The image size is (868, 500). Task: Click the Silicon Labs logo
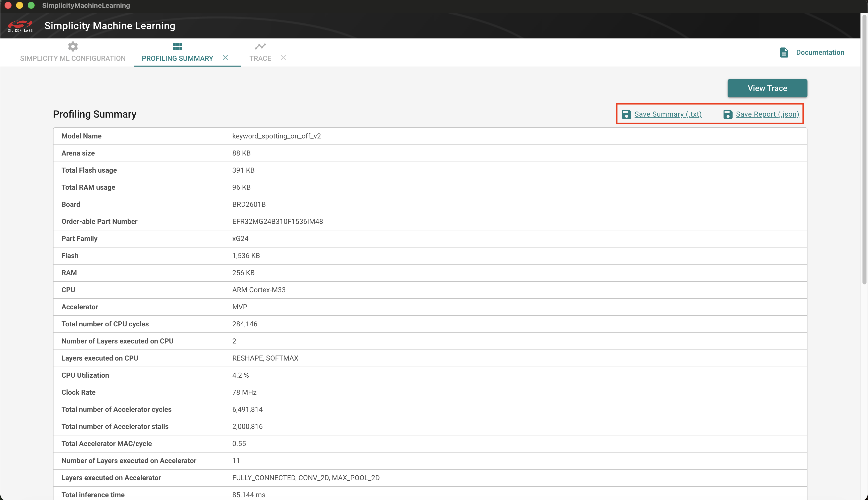tap(20, 26)
